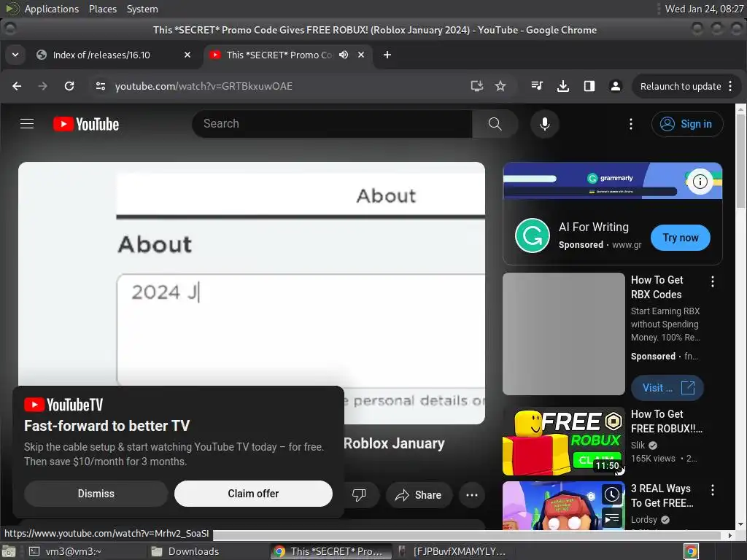Click 'Claim offer' for YouTube TV
The height and width of the screenshot is (560, 747).
(x=253, y=494)
